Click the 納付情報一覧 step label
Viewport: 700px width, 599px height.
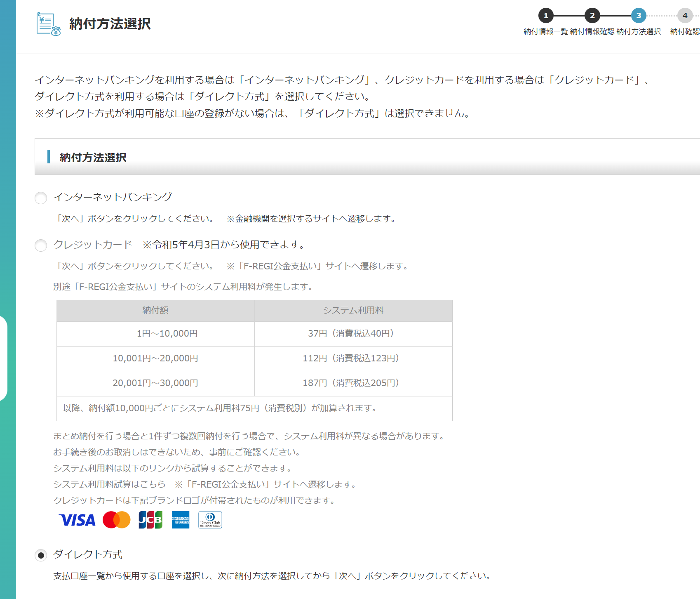tap(546, 32)
